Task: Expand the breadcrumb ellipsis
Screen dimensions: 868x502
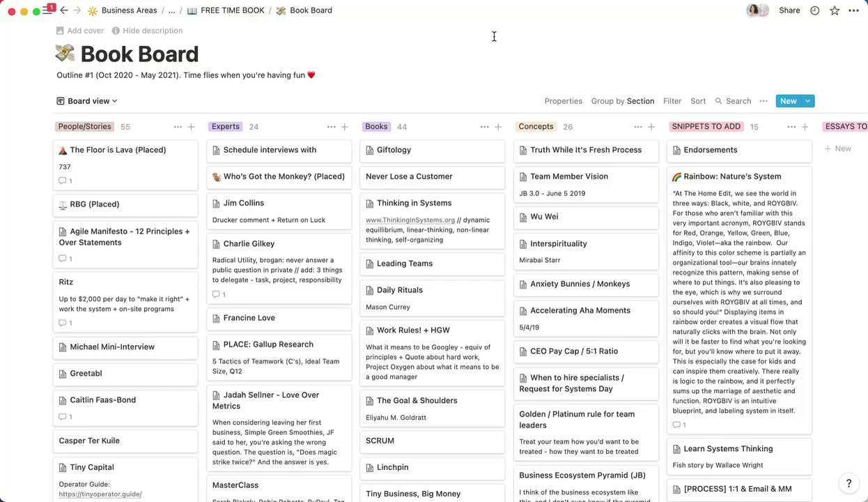Action: click(171, 10)
